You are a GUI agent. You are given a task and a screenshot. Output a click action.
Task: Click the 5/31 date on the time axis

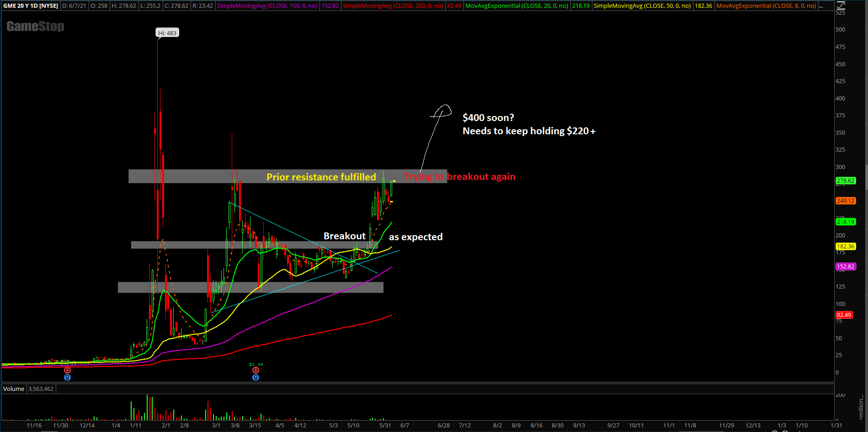[x=385, y=426]
